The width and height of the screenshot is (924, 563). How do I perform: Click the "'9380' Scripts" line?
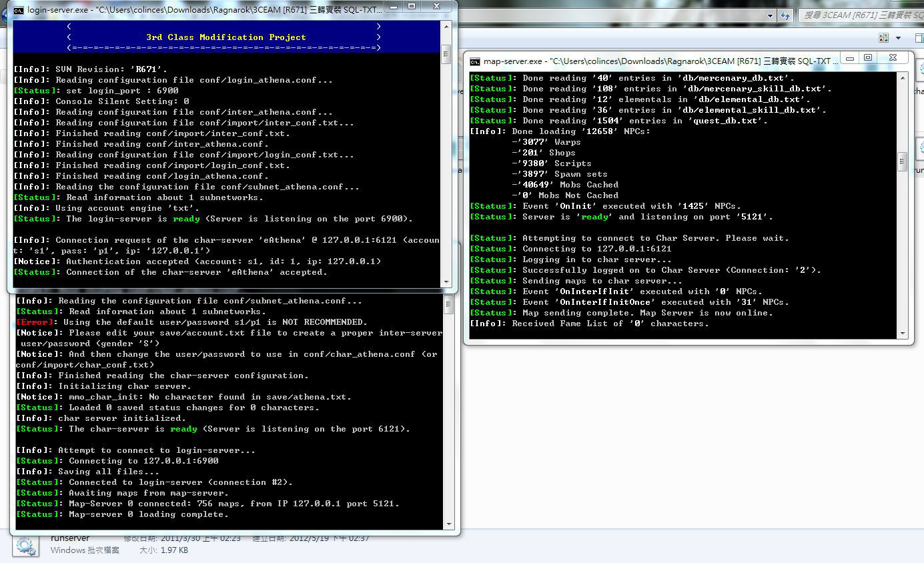552,163
